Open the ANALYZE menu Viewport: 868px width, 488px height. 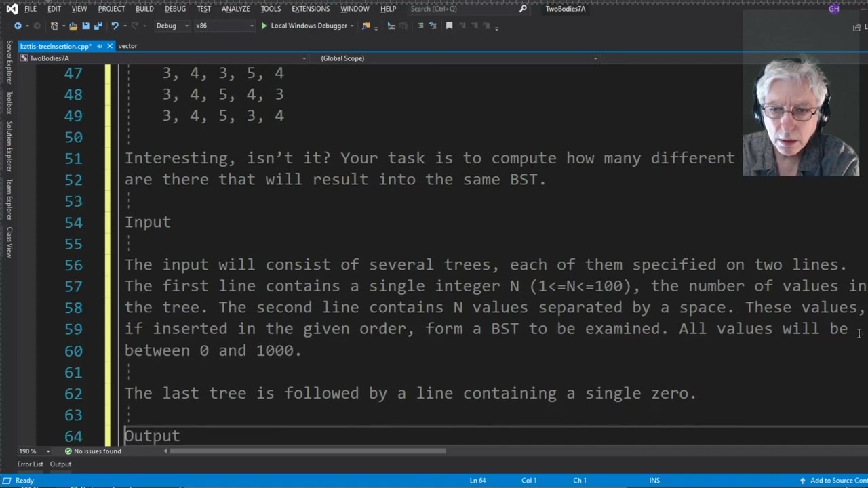(236, 9)
